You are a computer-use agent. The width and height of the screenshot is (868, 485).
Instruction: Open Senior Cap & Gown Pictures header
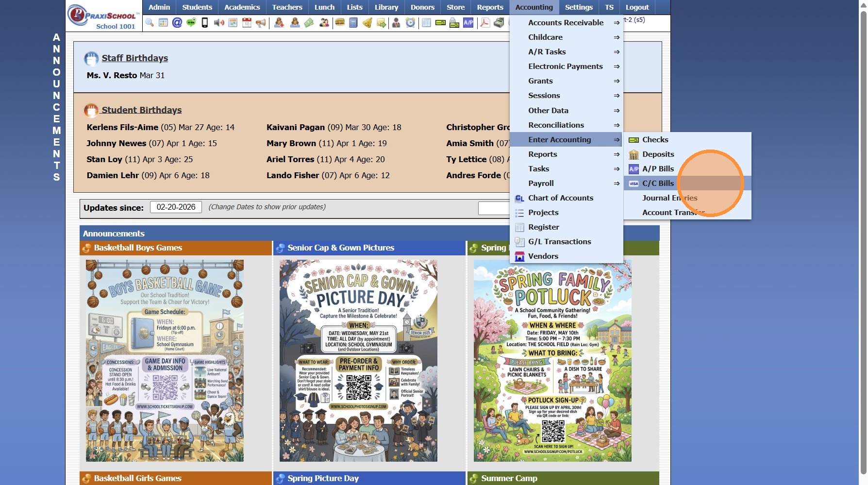pos(369,248)
